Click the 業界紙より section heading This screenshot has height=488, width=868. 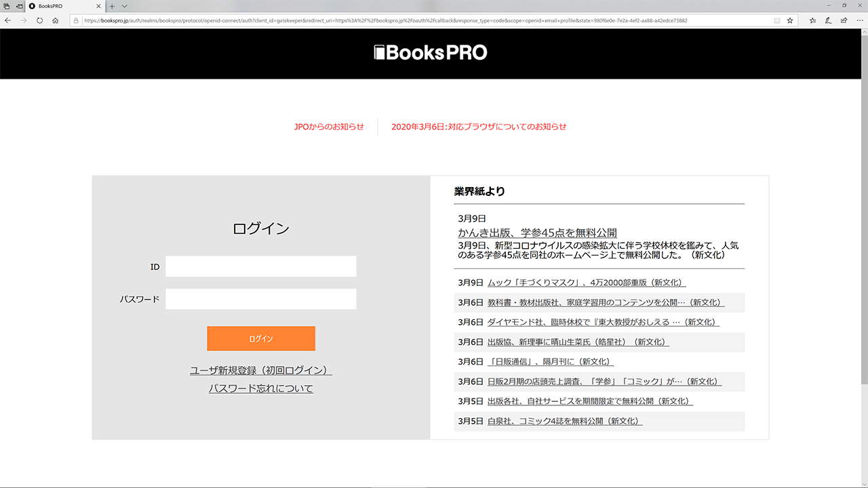[x=479, y=192]
